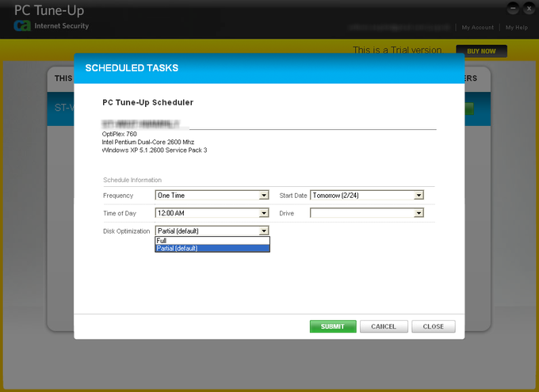Screen dimensions: 539x392
Task: Expand the Start Date dropdown arrow
Action: click(419, 196)
